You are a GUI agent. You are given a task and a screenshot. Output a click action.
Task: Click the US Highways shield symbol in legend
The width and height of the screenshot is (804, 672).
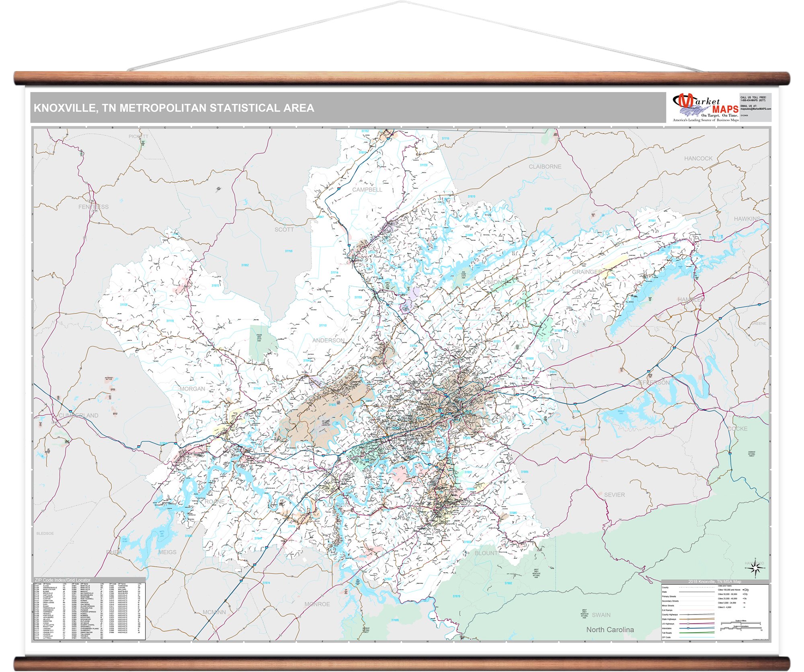(688, 624)
